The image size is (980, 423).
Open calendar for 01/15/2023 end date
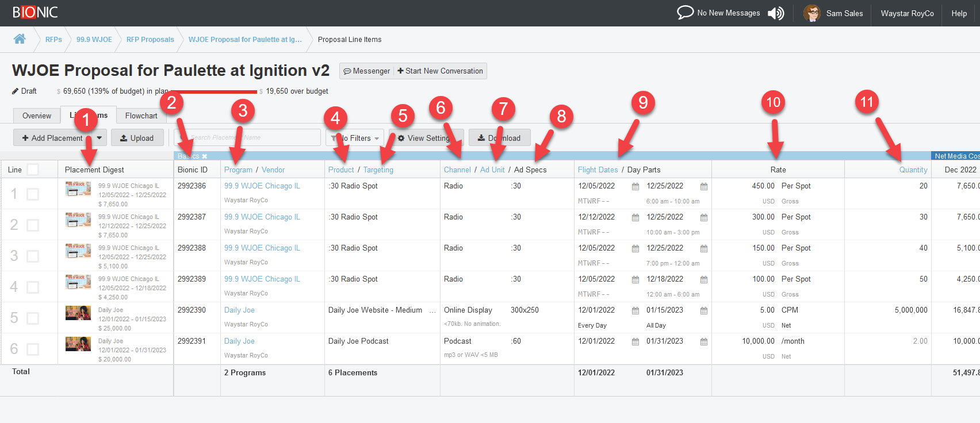[x=704, y=311]
